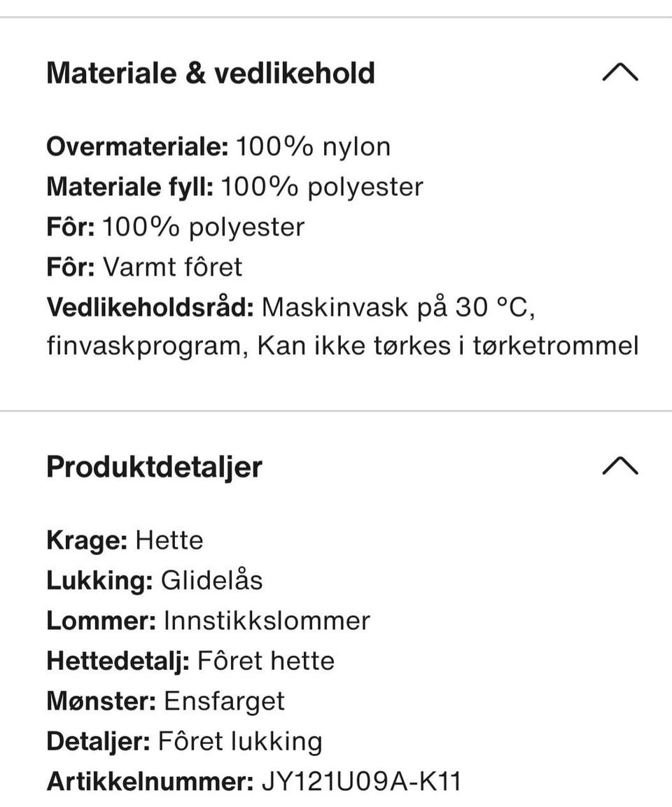The height and width of the screenshot is (807, 672).
Task: Click the Fôr 100% polyester line
Action: click(176, 227)
